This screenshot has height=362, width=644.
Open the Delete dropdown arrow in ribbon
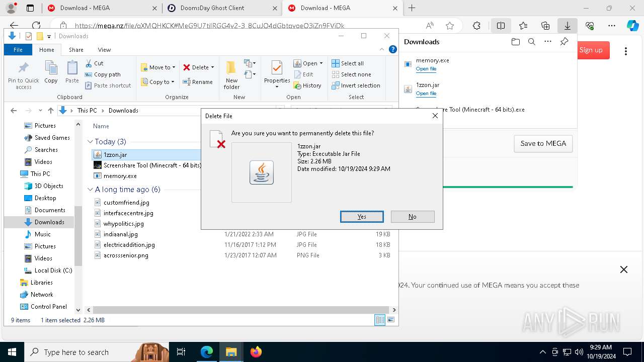pyautogui.click(x=212, y=67)
